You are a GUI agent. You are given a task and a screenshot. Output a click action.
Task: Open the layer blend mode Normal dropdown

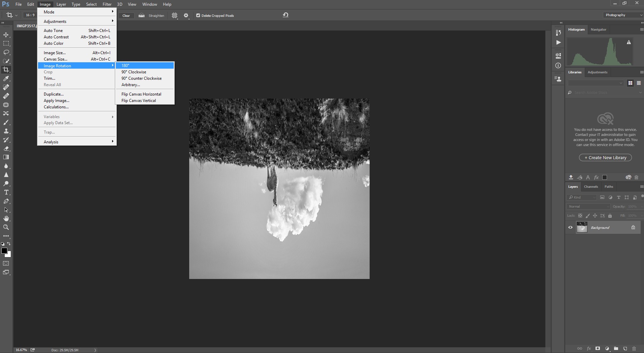coord(588,206)
